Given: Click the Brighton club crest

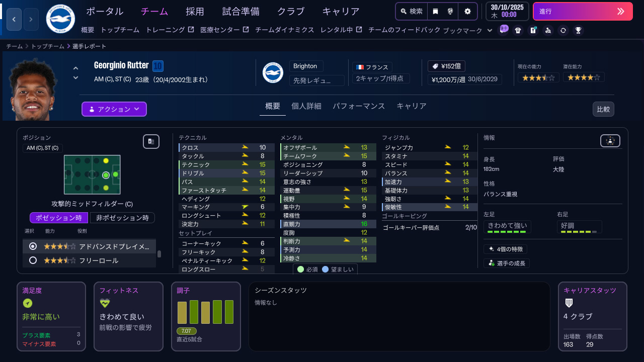Looking at the screenshot, I should (x=273, y=72).
